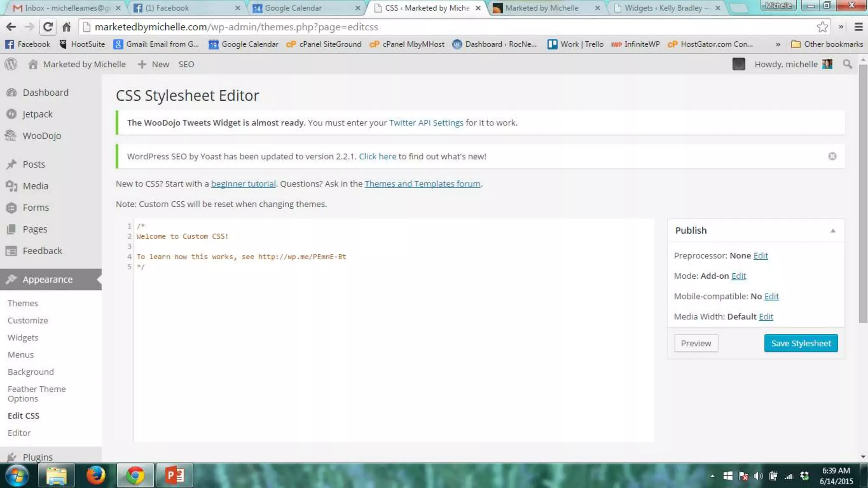Collapse the Publish panel arrow
Screen dimensions: 868x488
click(x=832, y=231)
